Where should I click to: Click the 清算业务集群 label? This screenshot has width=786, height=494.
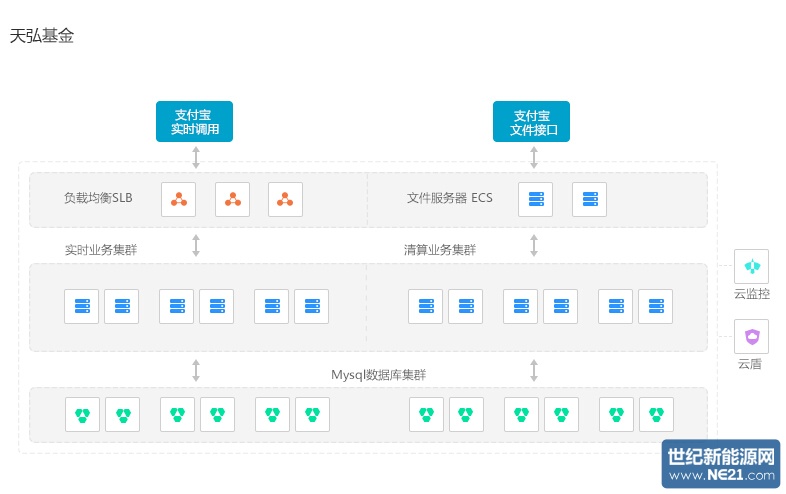click(x=440, y=250)
